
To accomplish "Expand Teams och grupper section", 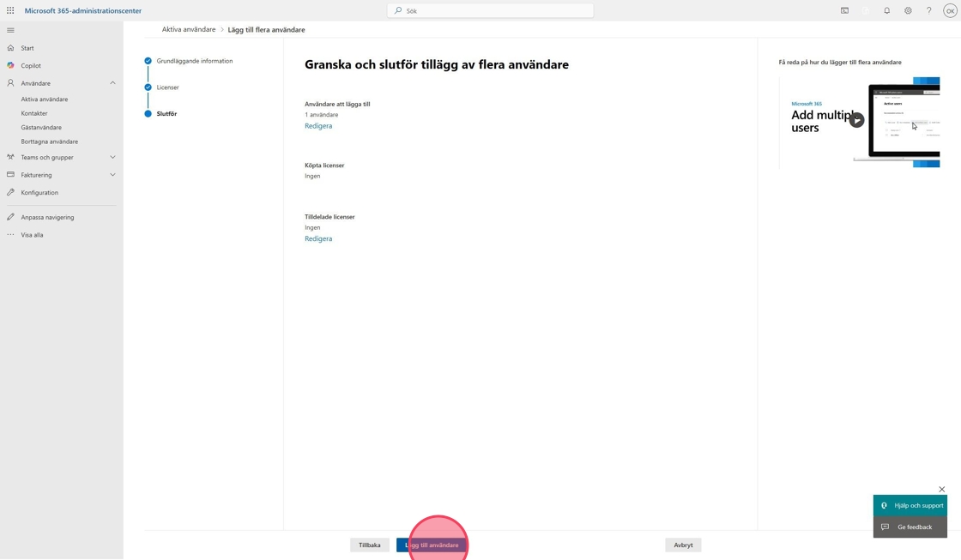I will (x=112, y=158).
